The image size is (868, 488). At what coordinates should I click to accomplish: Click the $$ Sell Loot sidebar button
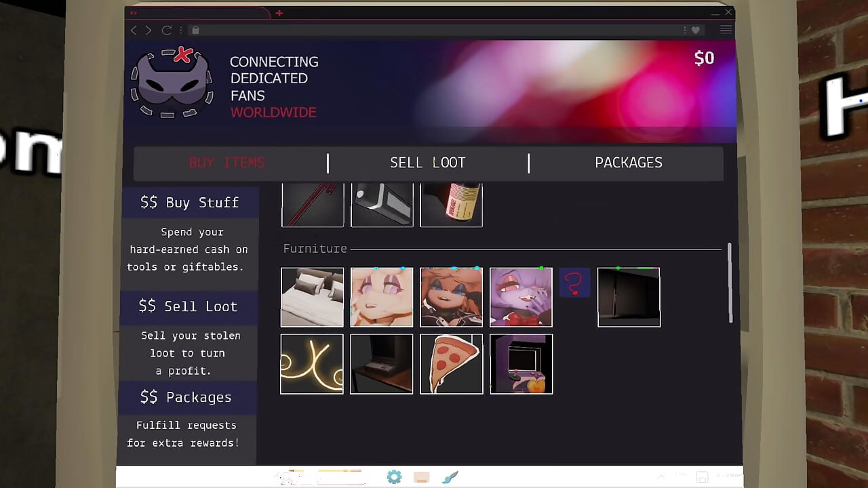pos(188,306)
